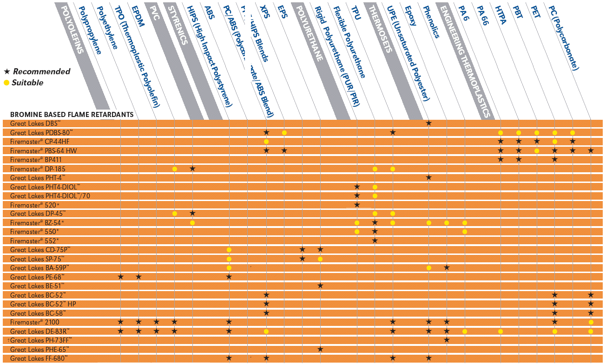Click the star in Great Lakes PHT4-DIOL row

tap(357, 187)
